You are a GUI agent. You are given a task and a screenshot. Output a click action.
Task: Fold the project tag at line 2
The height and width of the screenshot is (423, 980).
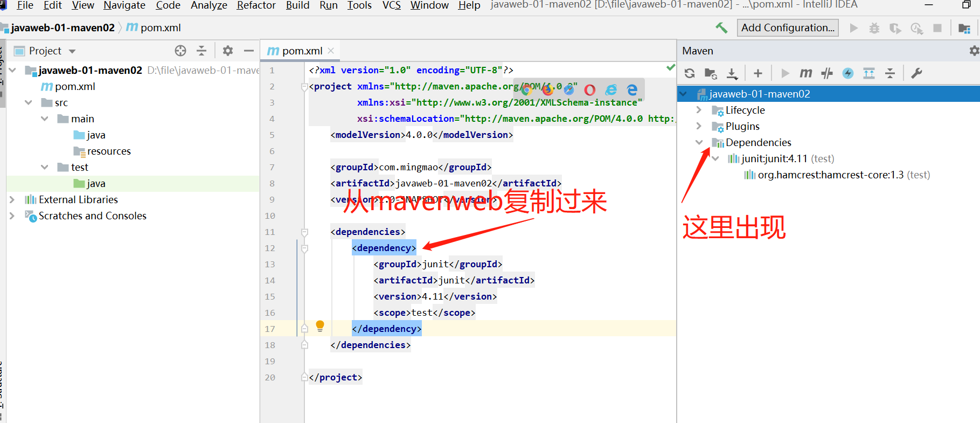[x=304, y=87]
